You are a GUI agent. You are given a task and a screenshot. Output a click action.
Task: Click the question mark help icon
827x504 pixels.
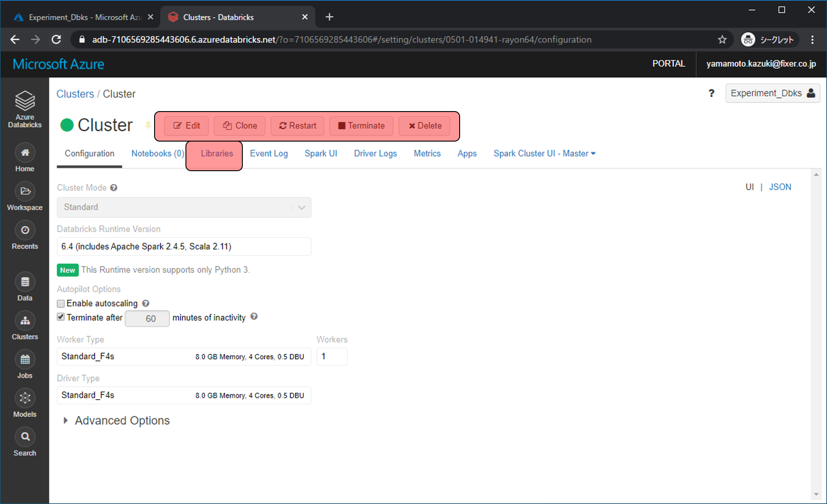[711, 93]
